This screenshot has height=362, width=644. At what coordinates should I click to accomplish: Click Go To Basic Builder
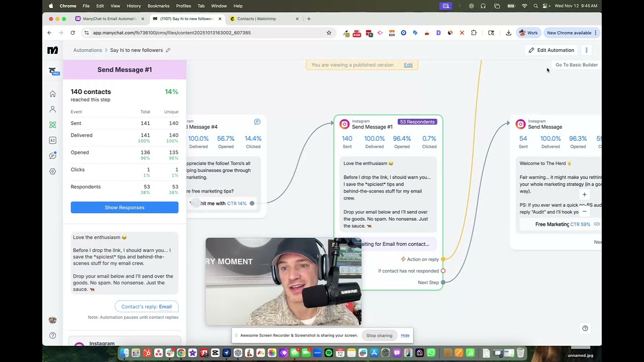tap(577, 65)
